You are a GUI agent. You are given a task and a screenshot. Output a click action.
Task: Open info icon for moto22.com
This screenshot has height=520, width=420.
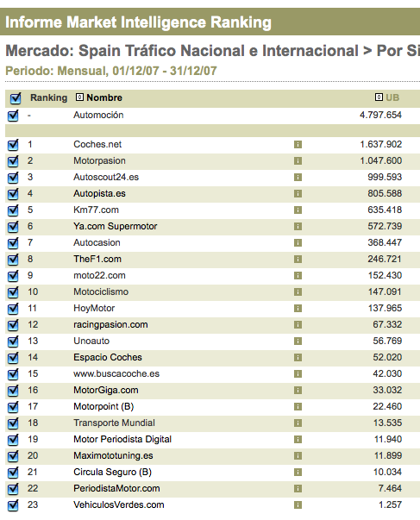(x=298, y=276)
